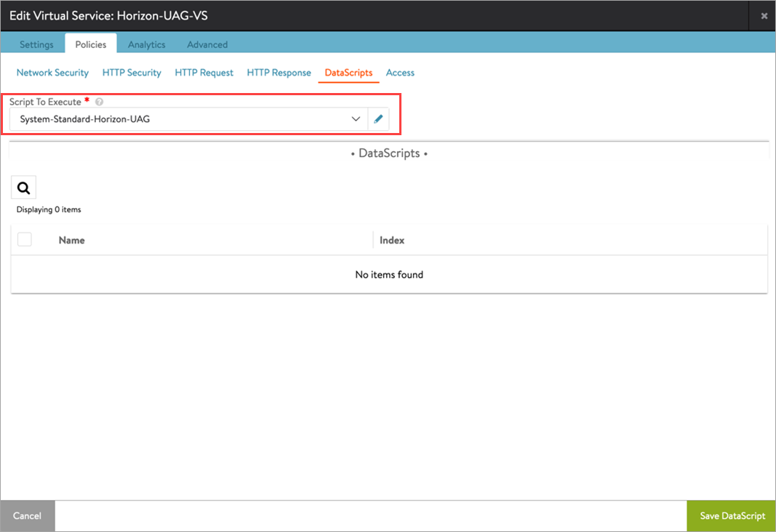This screenshot has width=776, height=532.
Task: Switch to the Settings tab
Action: [36, 44]
